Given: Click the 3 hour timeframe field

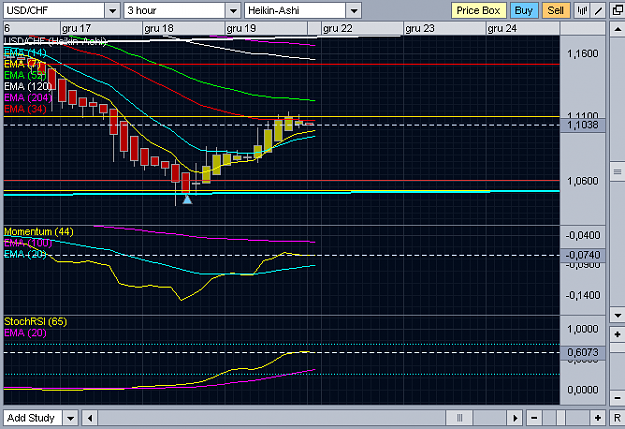Looking at the screenshot, I should (175, 10).
